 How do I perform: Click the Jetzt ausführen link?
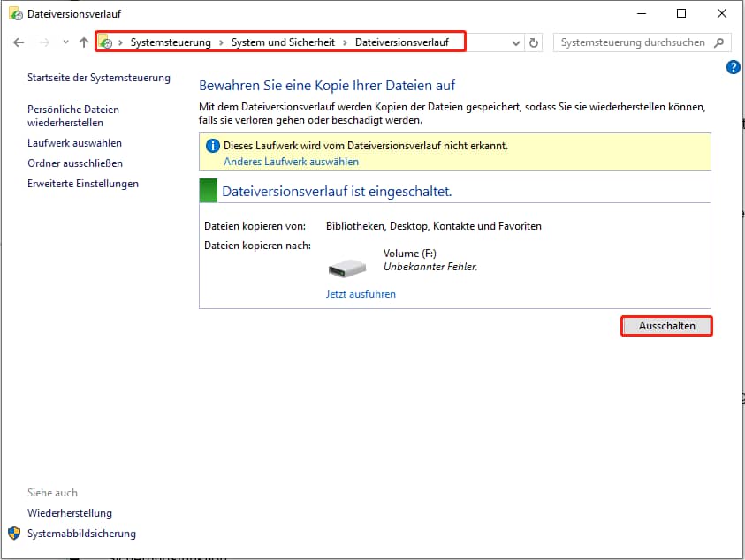coord(361,294)
